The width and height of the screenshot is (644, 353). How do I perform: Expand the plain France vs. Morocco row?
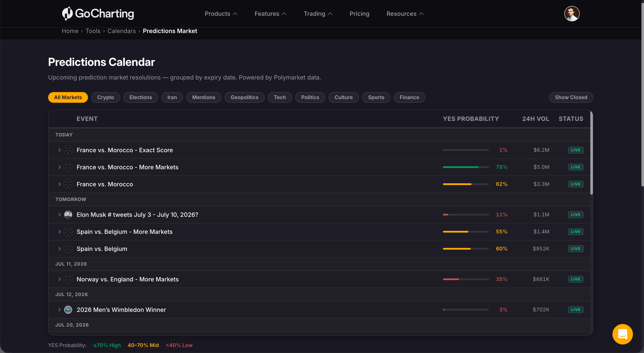tap(59, 184)
